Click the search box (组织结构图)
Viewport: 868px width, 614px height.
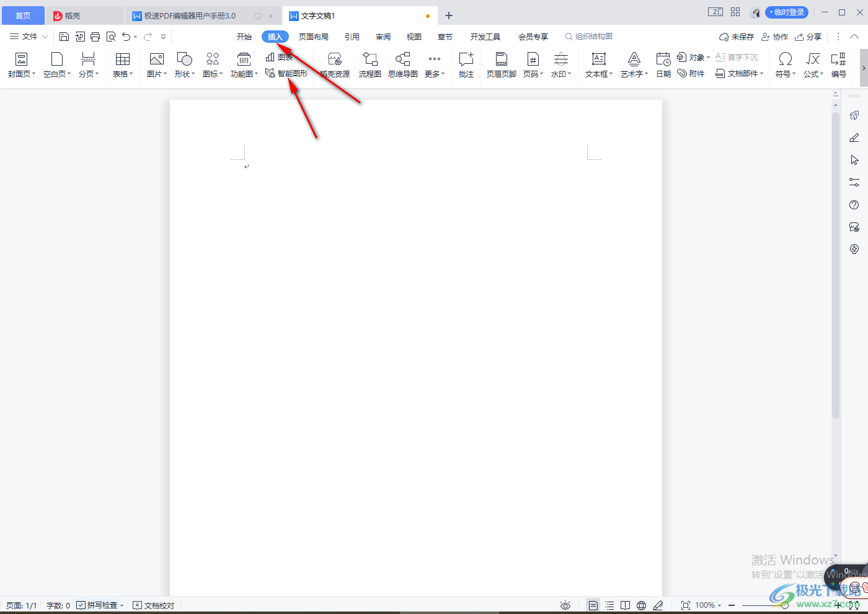pos(589,37)
